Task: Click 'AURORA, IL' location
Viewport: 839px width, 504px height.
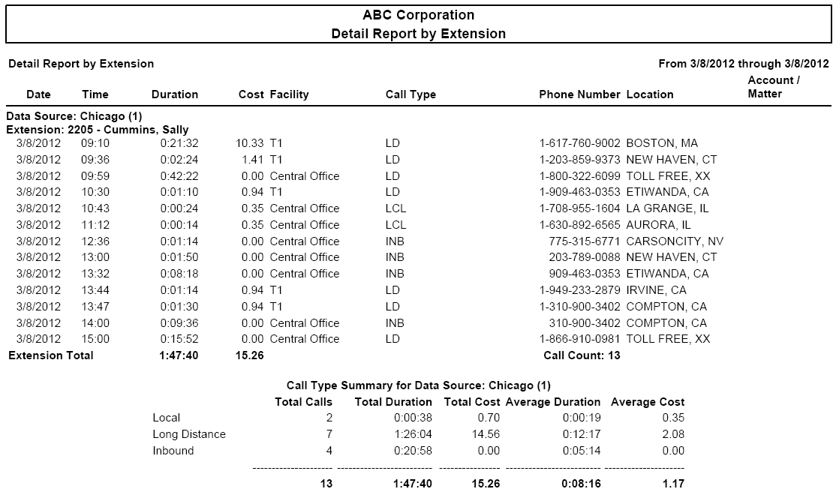Action: point(658,225)
